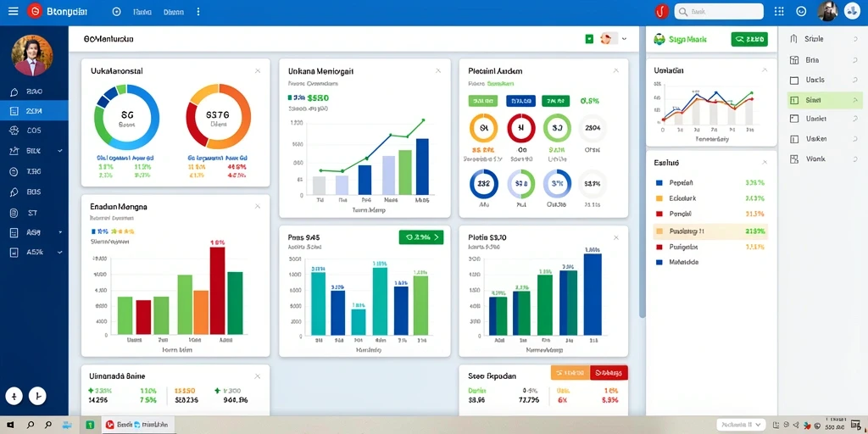Click the search input field in header
Image resolution: width=868 pixels, height=434 pixels.
[x=719, y=11]
